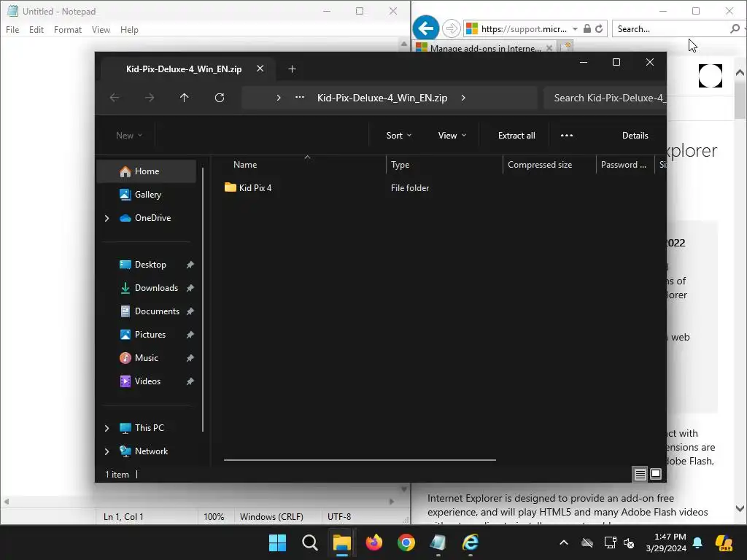Sort by the Type column header
The width and height of the screenshot is (747, 560).
point(444,165)
